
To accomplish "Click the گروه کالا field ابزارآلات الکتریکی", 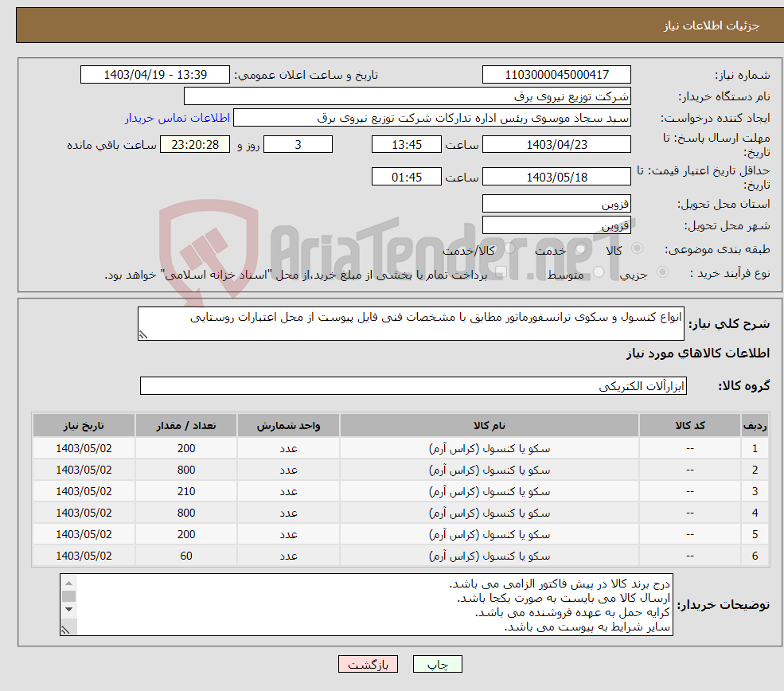I will coord(414,386).
